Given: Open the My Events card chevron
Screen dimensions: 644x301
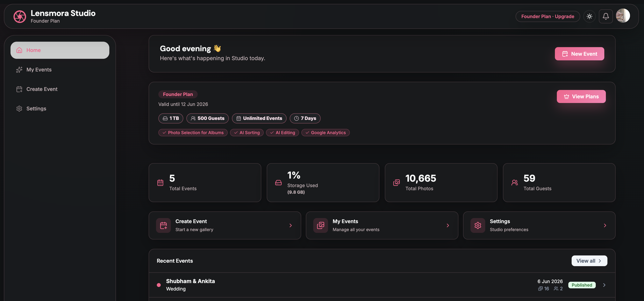Looking at the screenshot, I should [x=448, y=226].
